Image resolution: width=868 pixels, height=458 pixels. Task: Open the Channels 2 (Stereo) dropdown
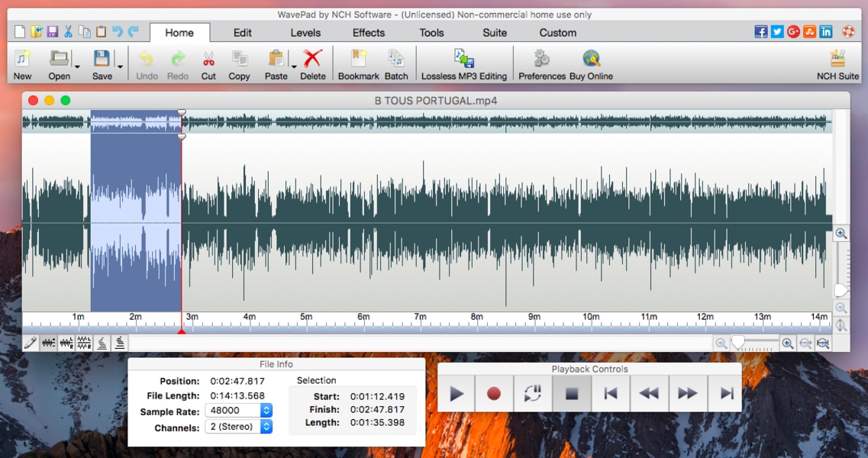tap(239, 427)
